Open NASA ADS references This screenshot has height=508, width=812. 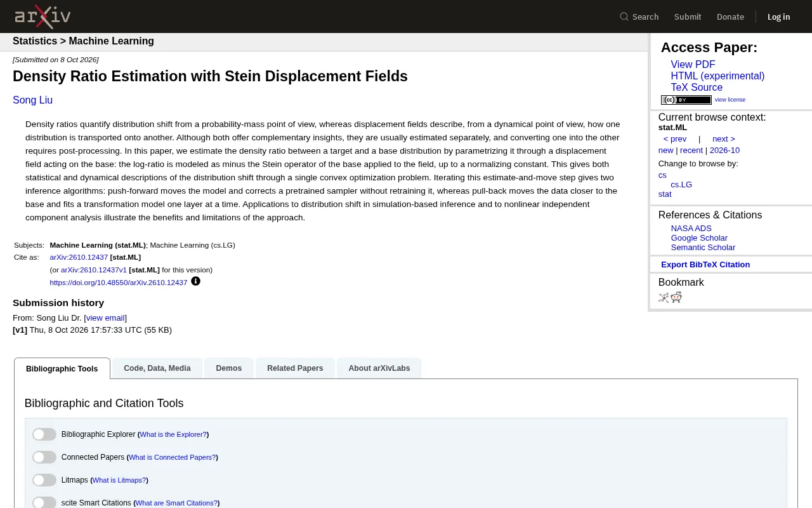pyautogui.click(x=691, y=229)
